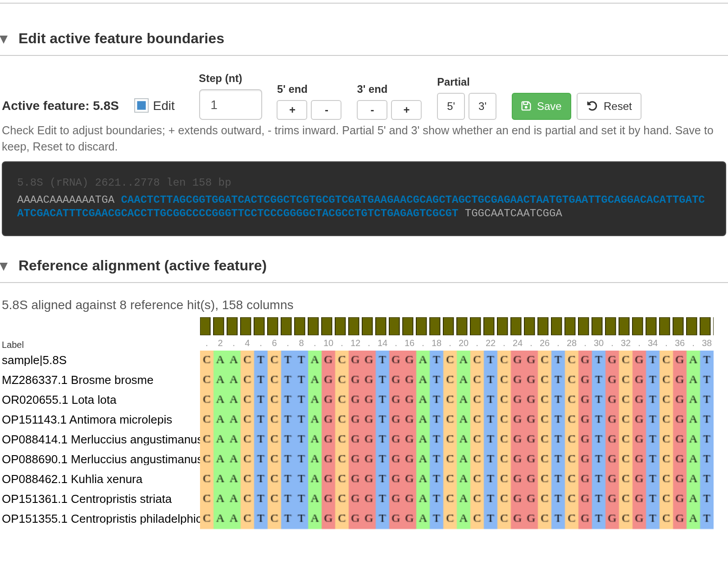Collapse the Reference alignment section
Image resolution: width=728 pixels, height=566 pixels.
[x=5, y=266]
